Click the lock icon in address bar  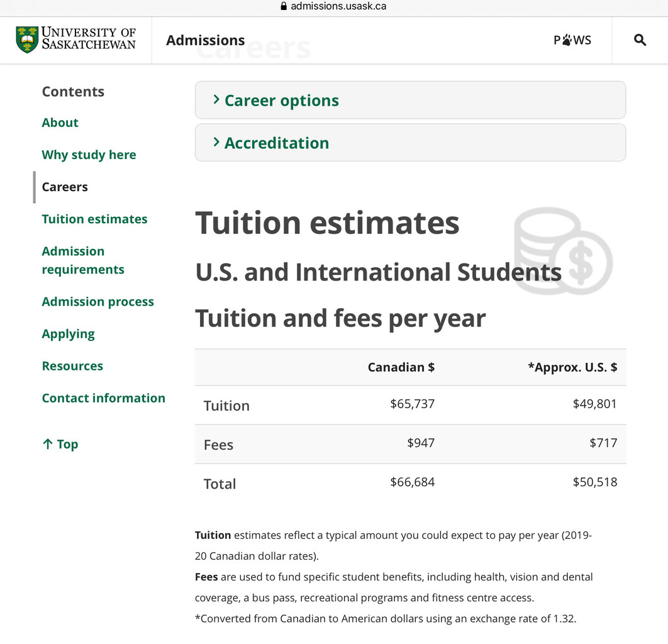click(283, 6)
